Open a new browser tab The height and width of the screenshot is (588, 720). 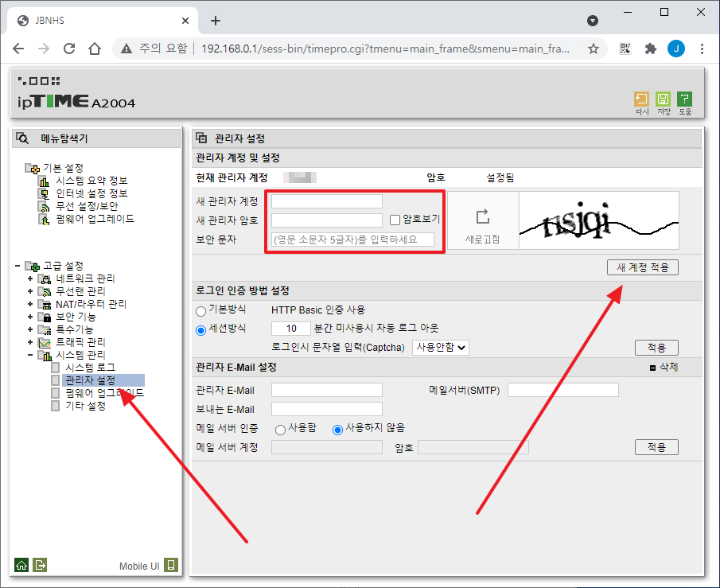pos(216,21)
